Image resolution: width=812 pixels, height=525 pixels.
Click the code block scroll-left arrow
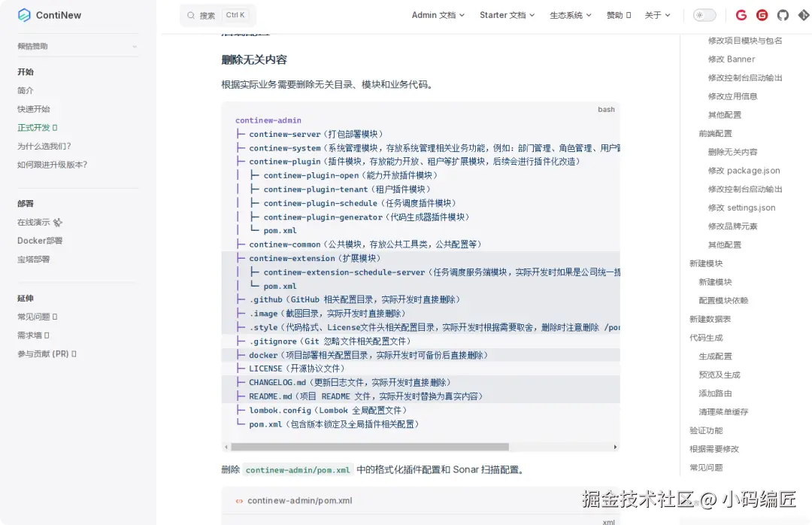click(x=226, y=447)
